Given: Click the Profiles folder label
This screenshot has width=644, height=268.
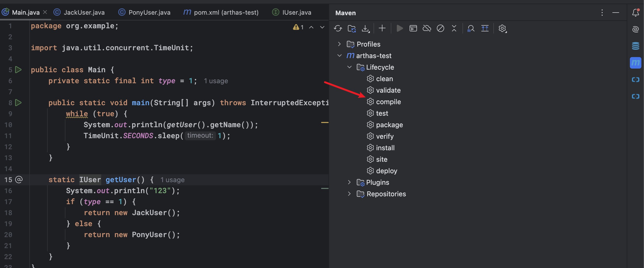Looking at the screenshot, I should click(368, 44).
